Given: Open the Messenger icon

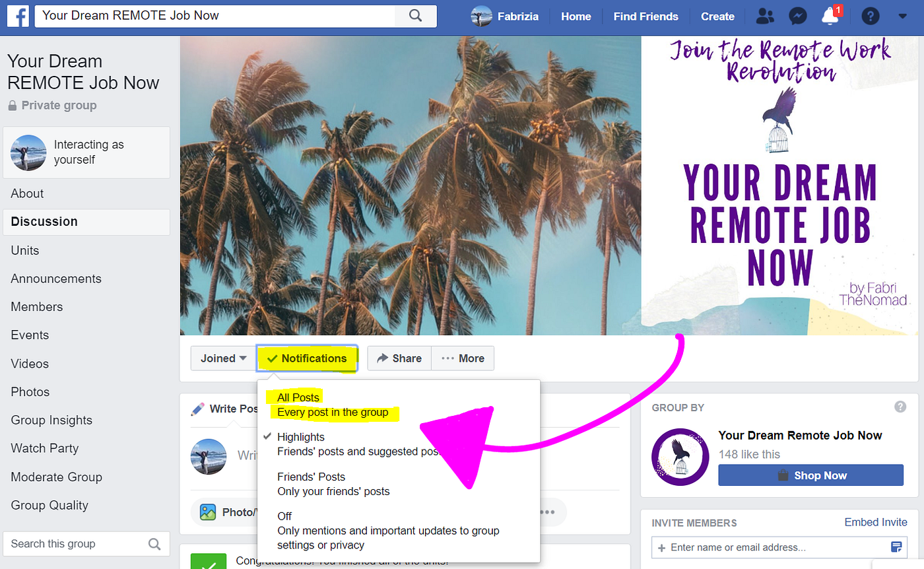Looking at the screenshot, I should tap(798, 17).
